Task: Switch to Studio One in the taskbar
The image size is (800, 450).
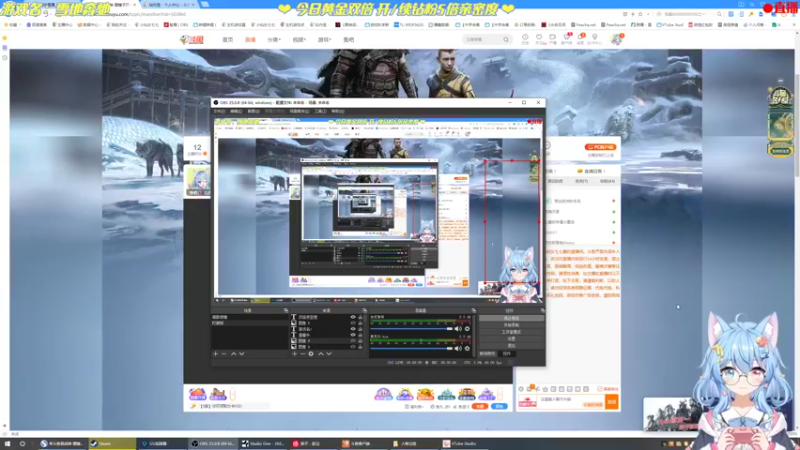Action: 263,444
